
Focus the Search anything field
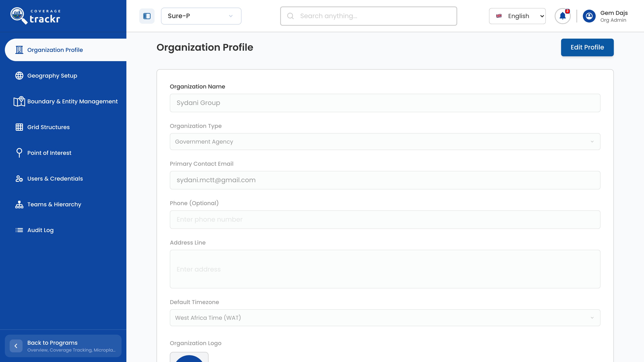[368, 16]
